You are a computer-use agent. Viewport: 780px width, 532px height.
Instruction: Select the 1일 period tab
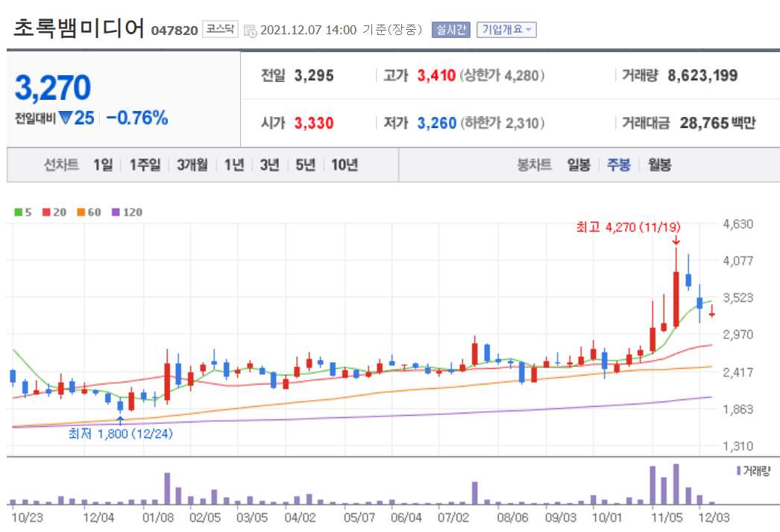104,165
